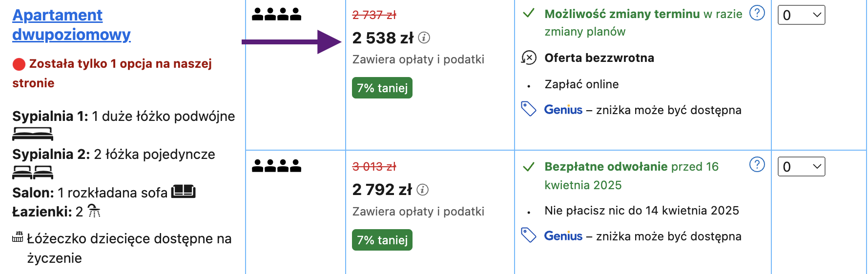Click the Oferta bezzwrotna non-refundable icon

pos(529,58)
